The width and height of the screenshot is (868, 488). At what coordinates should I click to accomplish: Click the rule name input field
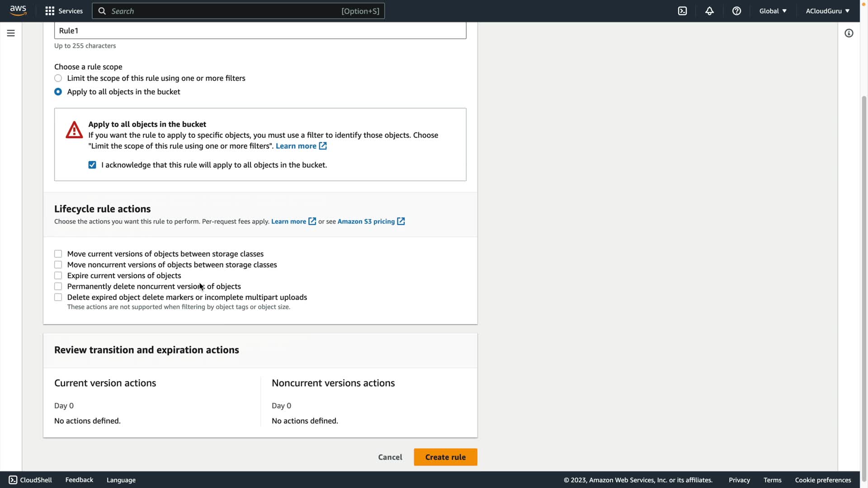click(260, 31)
